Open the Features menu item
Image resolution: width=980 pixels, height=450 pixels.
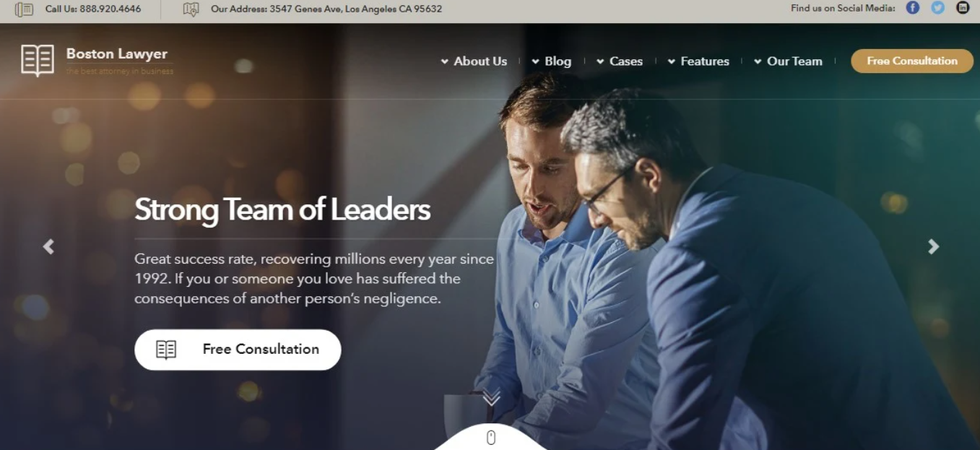698,61
